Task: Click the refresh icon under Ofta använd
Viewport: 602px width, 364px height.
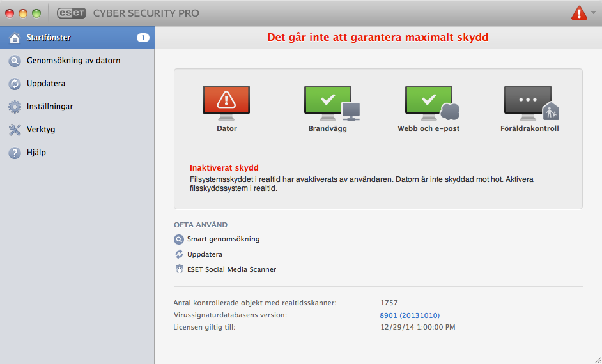Action: [179, 254]
